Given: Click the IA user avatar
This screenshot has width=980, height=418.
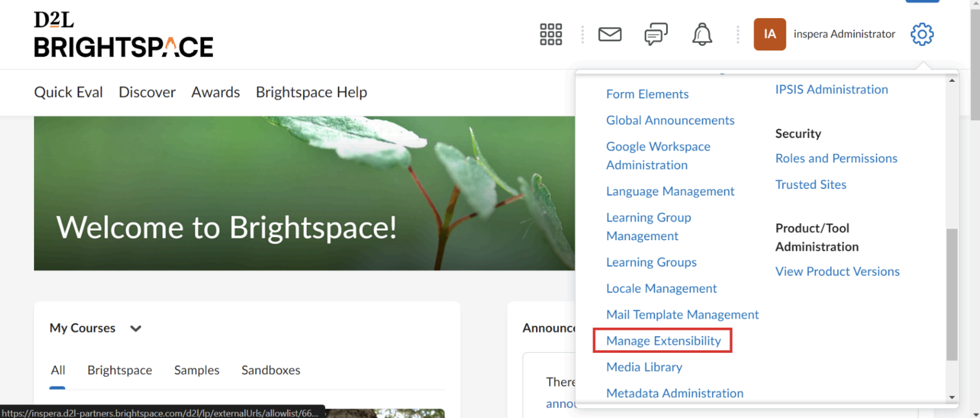Looking at the screenshot, I should tap(770, 34).
